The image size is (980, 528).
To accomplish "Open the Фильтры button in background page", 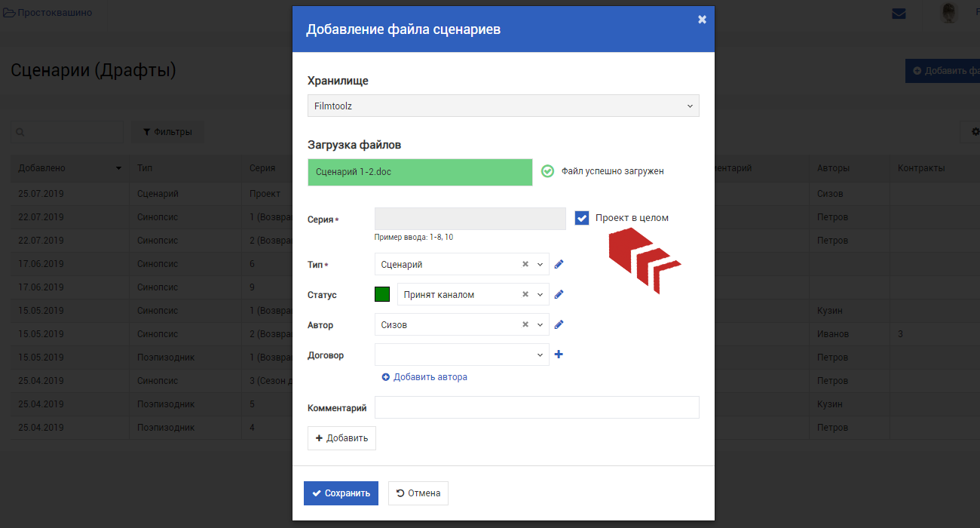I will [167, 132].
